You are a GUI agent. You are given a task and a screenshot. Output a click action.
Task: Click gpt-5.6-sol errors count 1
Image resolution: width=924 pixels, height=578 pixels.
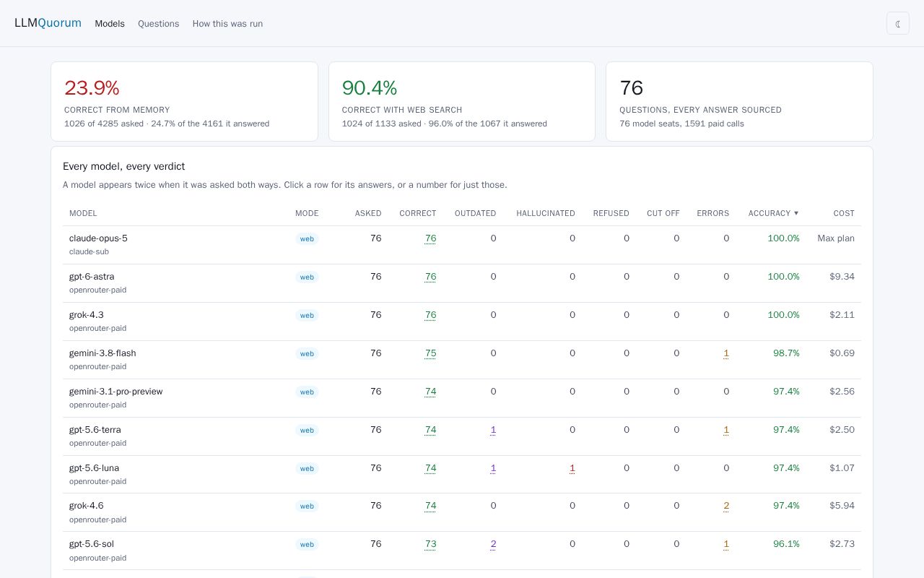click(726, 544)
